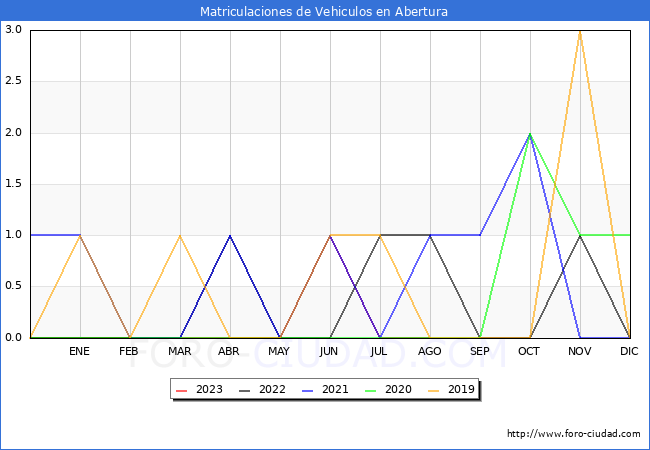Click the 0.5 y-axis value
The height and width of the screenshot is (450, 650).
pos(13,286)
